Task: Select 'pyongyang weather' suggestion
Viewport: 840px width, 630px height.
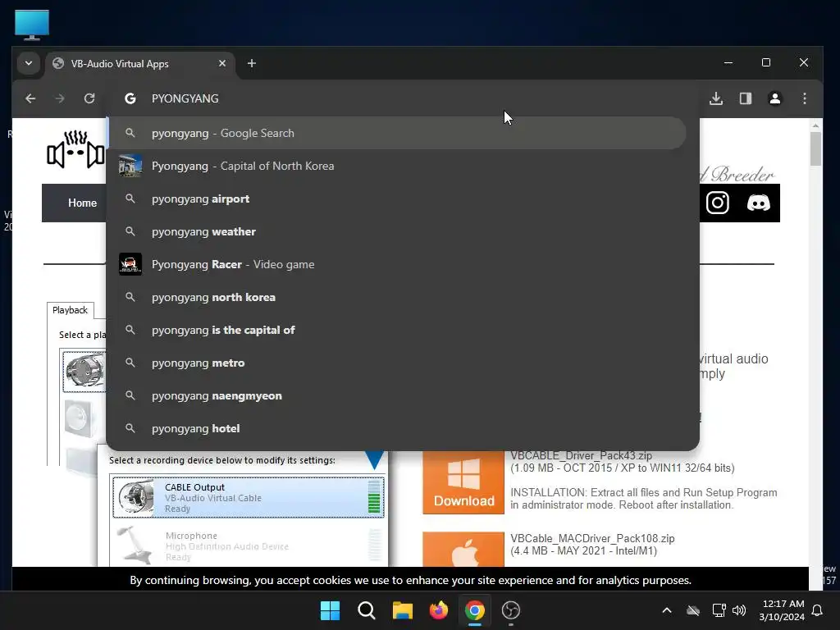Action: tap(396, 231)
